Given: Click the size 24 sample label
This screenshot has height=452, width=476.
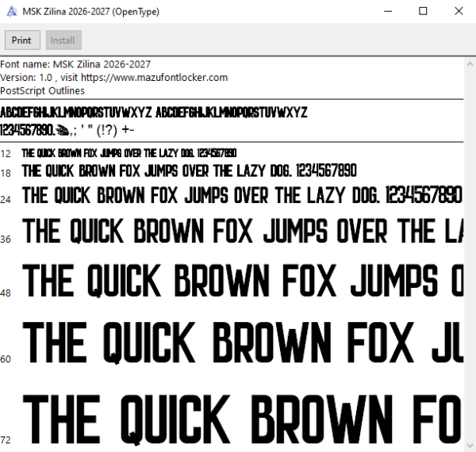Looking at the screenshot, I should [6, 200].
